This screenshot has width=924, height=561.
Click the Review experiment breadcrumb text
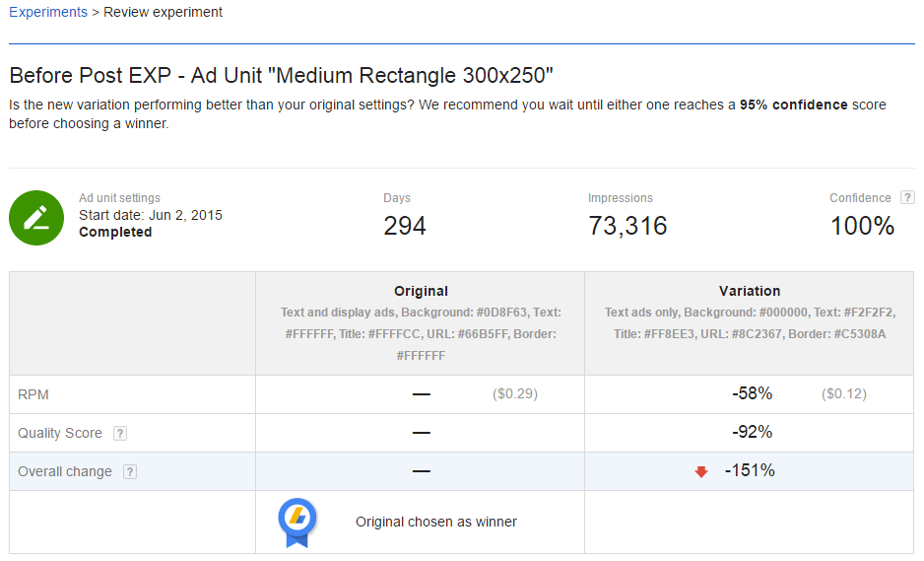(163, 12)
